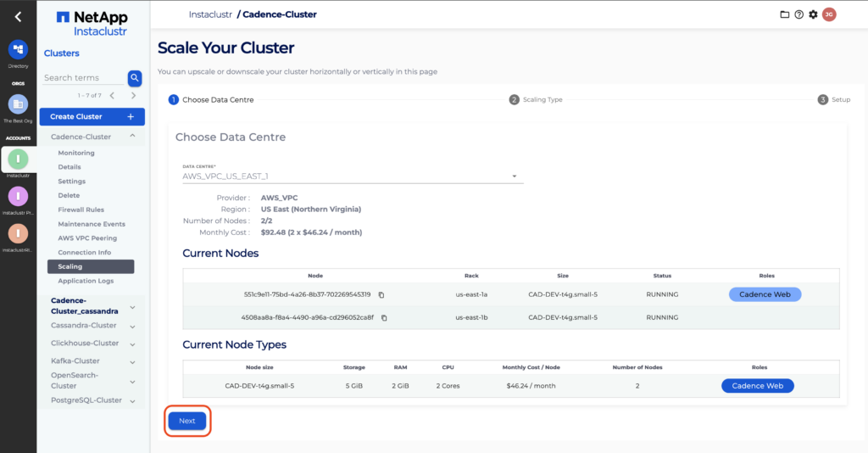
Task: Expand the PostgreSQL-Cluster sidebar entry
Action: pyautogui.click(x=132, y=400)
